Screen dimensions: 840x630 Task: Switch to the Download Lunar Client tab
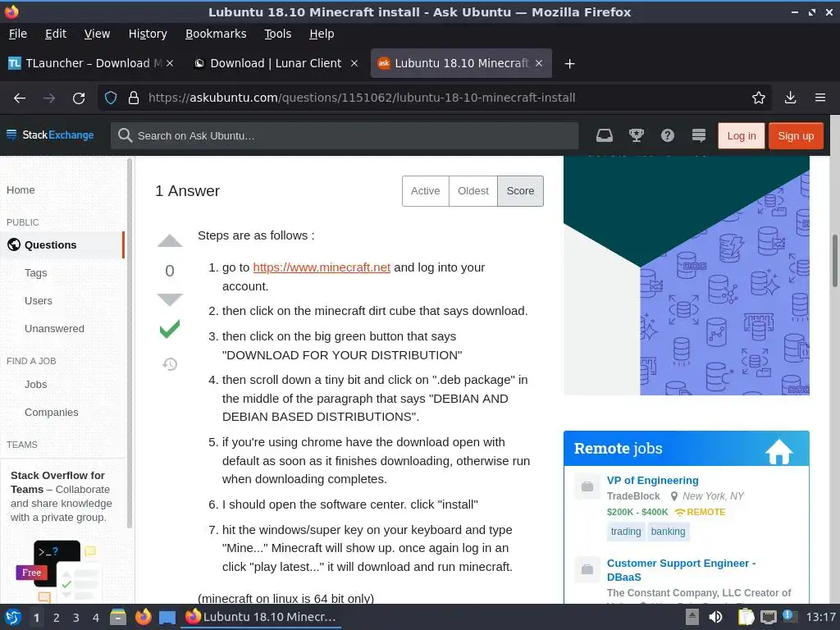click(x=276, y=63)
